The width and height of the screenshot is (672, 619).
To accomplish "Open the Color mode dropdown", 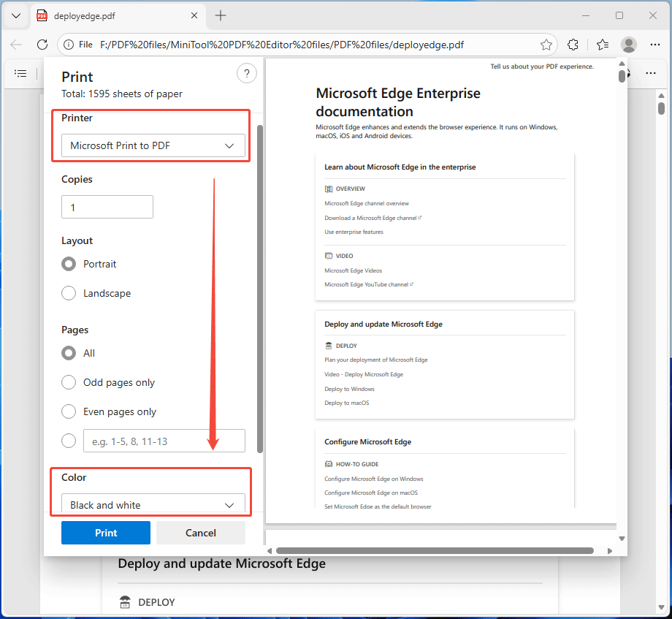I will click(x=153, y=505).
